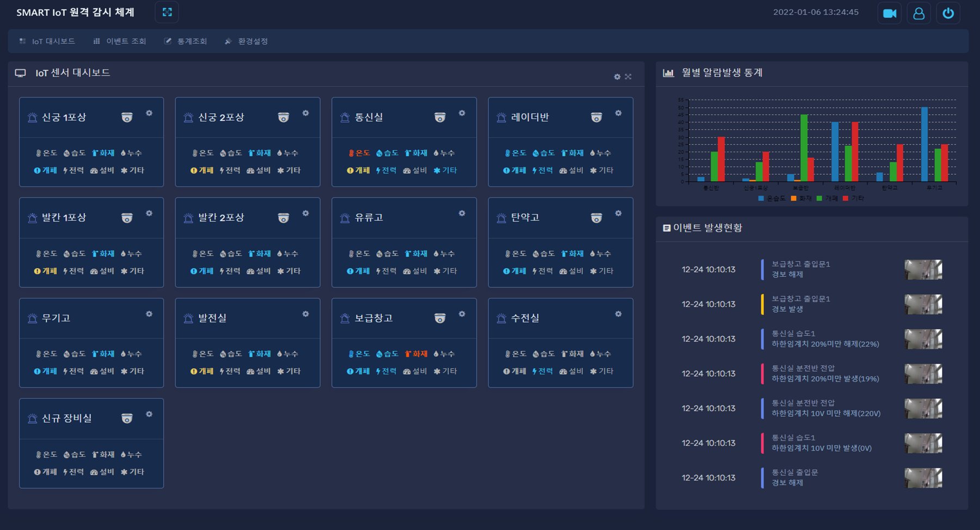
Task: Open CCTV camera for 보급창고 card
Action: [x=440, y=318]
